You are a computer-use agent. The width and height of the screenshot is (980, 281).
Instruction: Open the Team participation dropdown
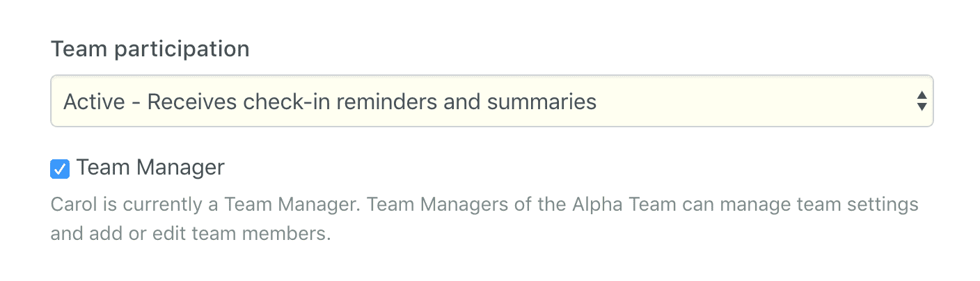point(491,102)
